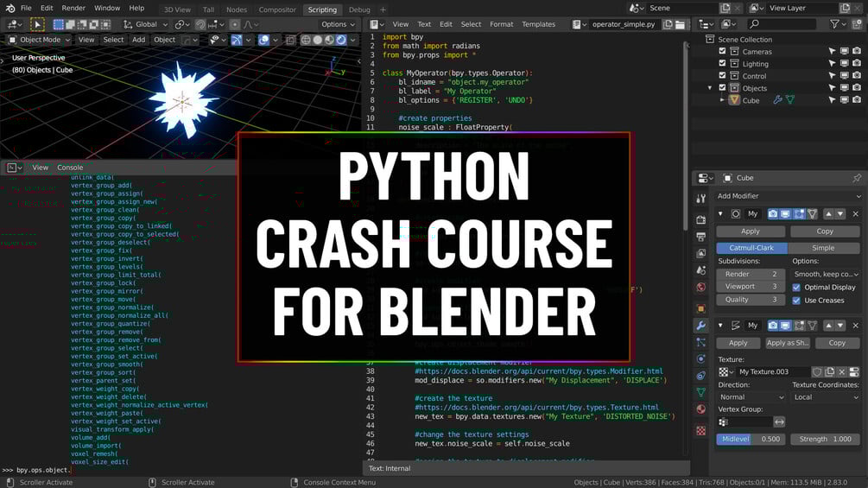Screen dimensions: 868x488
Task: Switch viewport to rendered shading
Action: point(341,40)
